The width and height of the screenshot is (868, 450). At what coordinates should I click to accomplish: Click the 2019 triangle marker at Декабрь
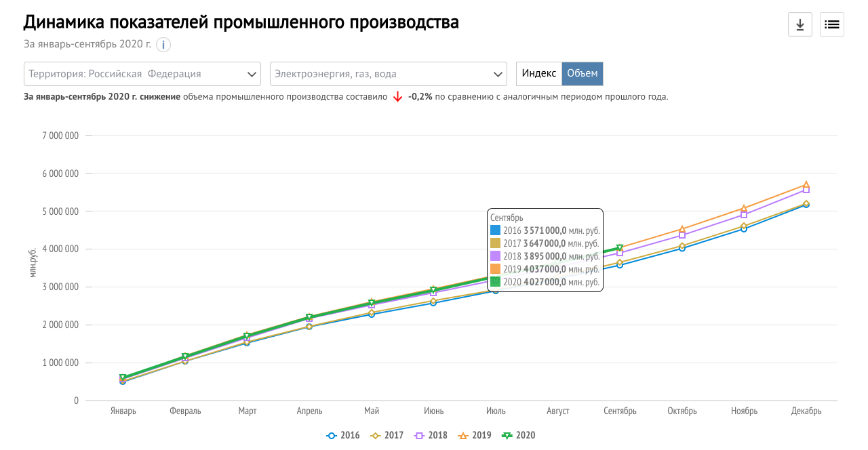pos(806,184)
